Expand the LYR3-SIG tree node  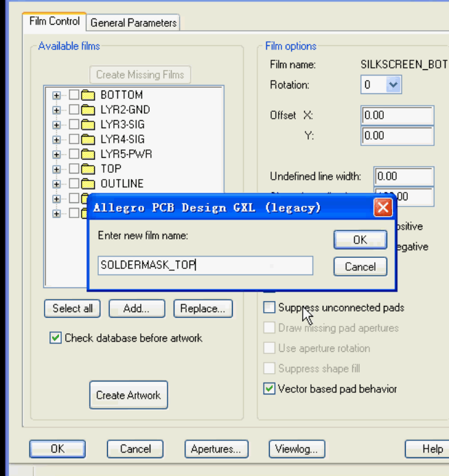[56, 125]
